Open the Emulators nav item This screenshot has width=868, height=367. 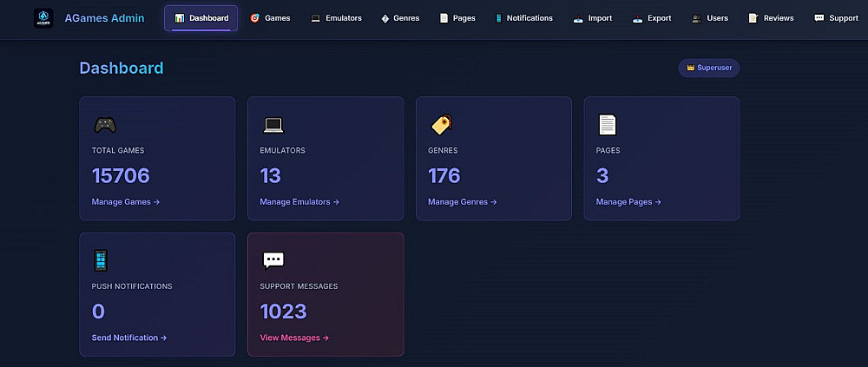click(337, 18)
